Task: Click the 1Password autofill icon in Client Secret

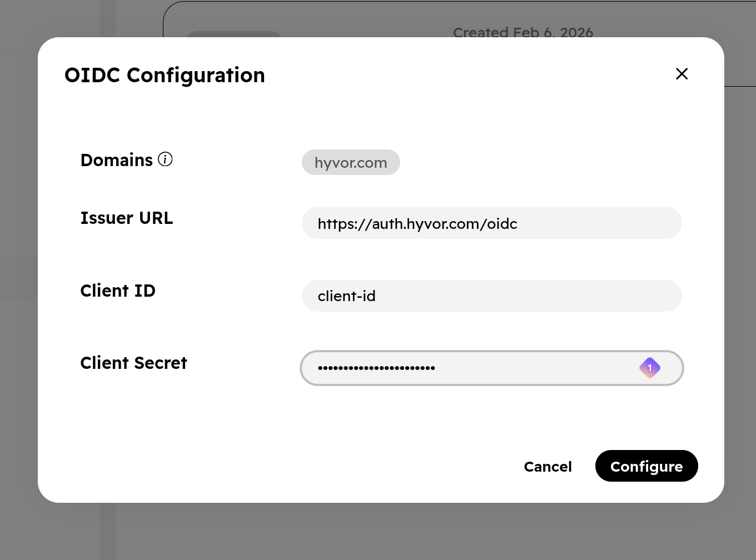Action: 650,368
